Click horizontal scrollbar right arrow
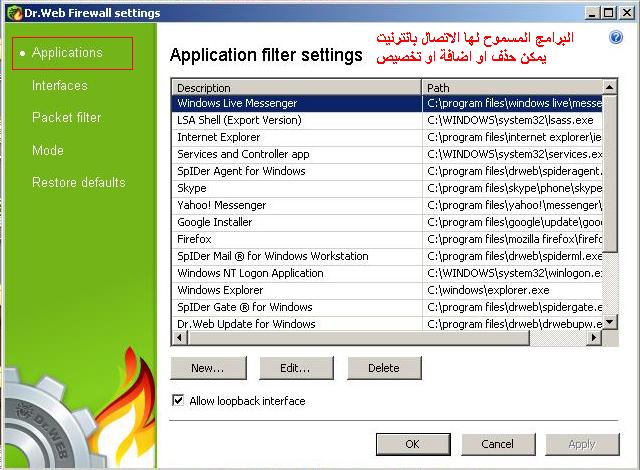640x470 pixels. 593,338
